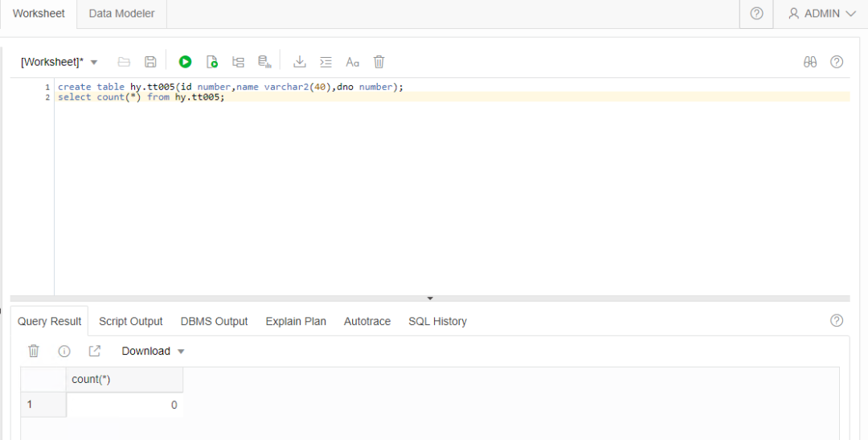Screen dimensions: 868x440
Task: Click the count(*) column header
Action: click(124, 380)
